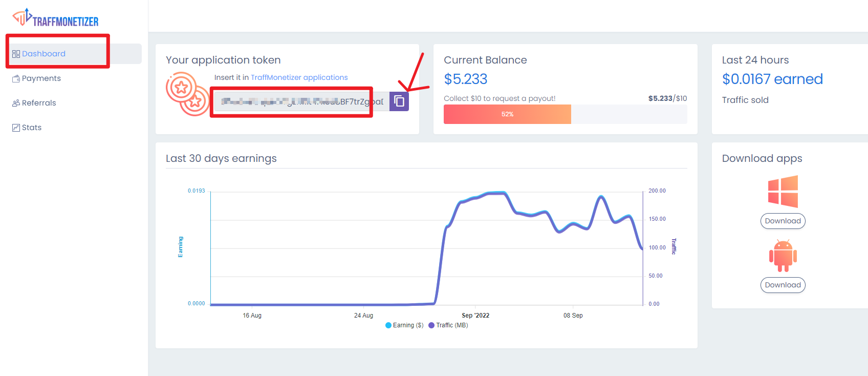
Task: Toggle Traffic (MB) series in chart legend
Action: (448, 325)
